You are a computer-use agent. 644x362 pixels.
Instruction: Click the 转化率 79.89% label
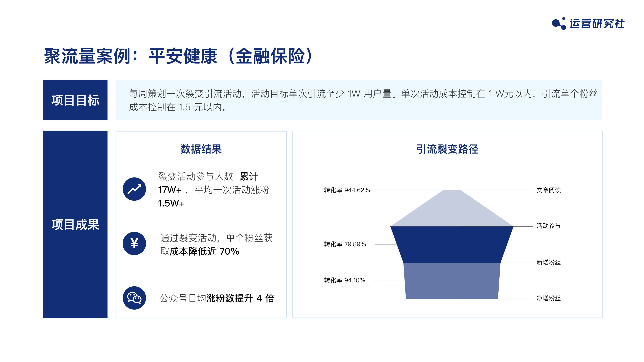(345, 244)
